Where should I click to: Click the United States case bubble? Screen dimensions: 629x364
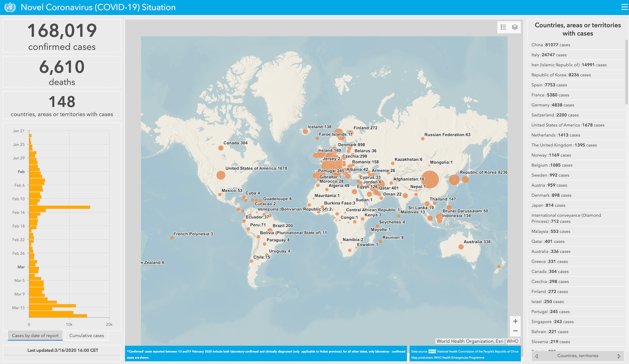[221, 175]
